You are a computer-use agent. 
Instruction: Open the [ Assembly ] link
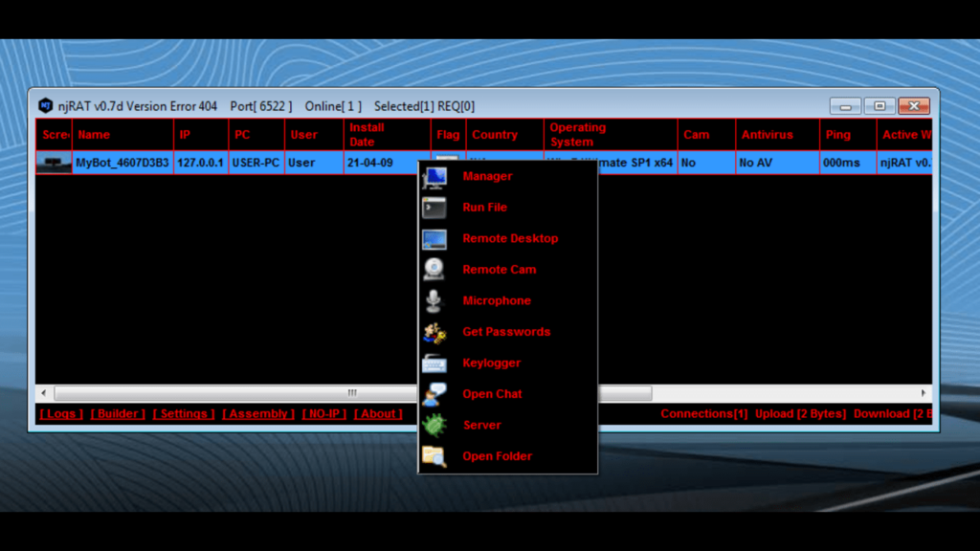tap(258, 413)
